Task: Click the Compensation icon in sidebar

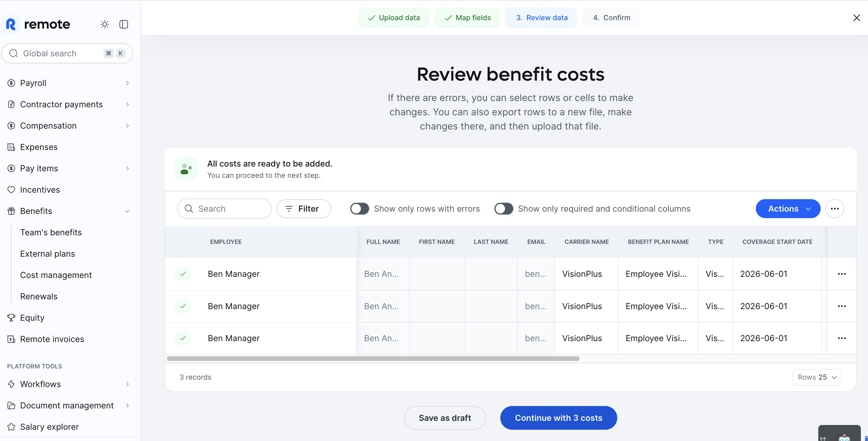Action: pos(12,126)
